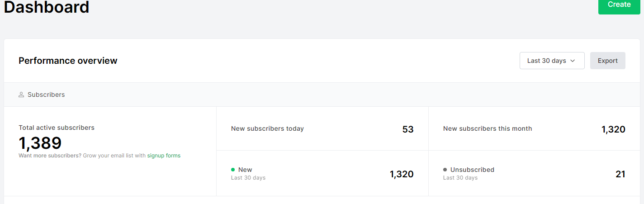The image size is (644, 204).
Task: Click the 1,320 value beside New subscribers this month
Action: 613,129
